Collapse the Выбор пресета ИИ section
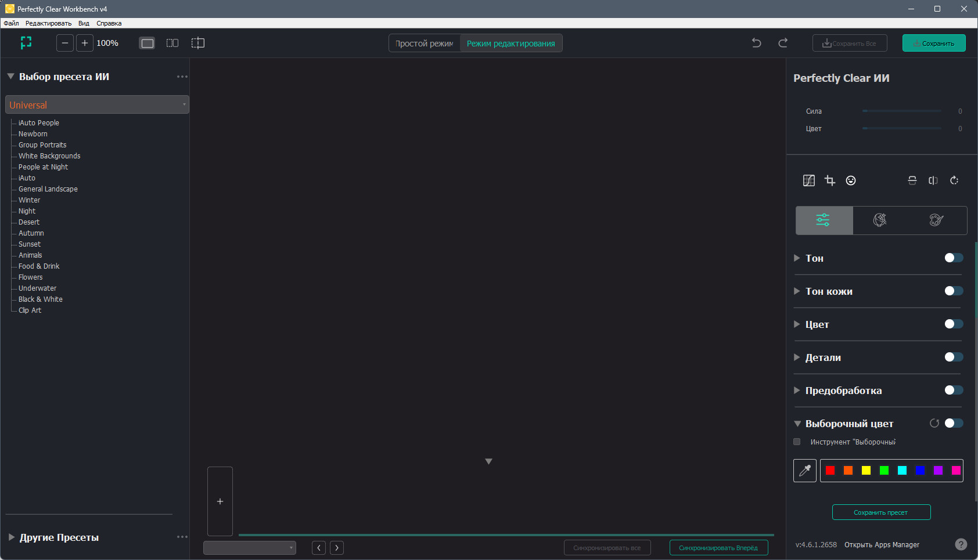The image size is (978, 560). coord(10,76)
